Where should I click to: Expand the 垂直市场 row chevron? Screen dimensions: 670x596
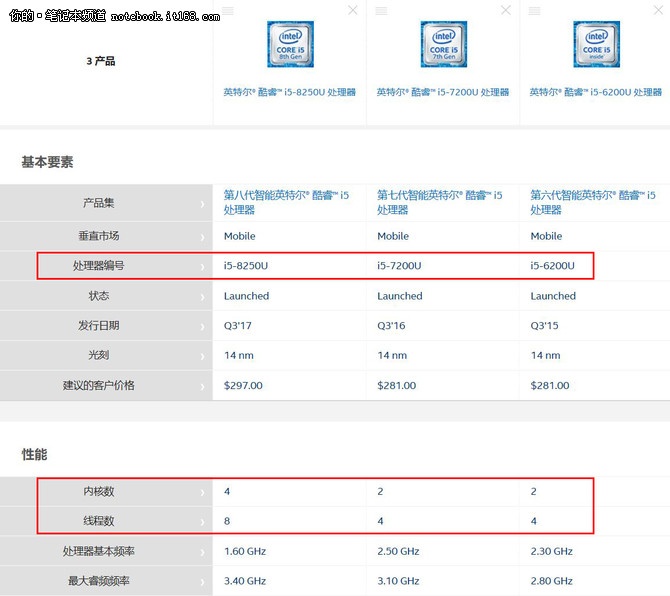pos(203,237)
